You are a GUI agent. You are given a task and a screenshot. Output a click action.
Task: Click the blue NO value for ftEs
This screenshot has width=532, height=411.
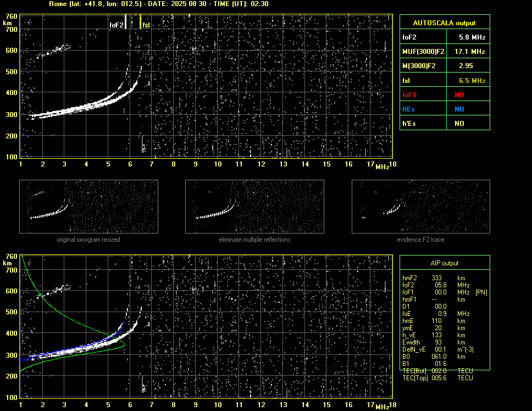[x=459, y=109]
